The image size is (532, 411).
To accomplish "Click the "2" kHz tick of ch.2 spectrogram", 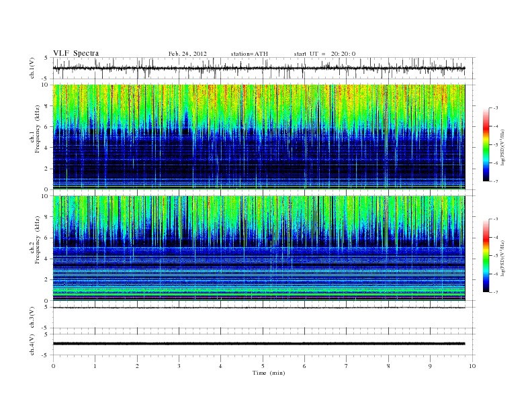I will [47, 280].
